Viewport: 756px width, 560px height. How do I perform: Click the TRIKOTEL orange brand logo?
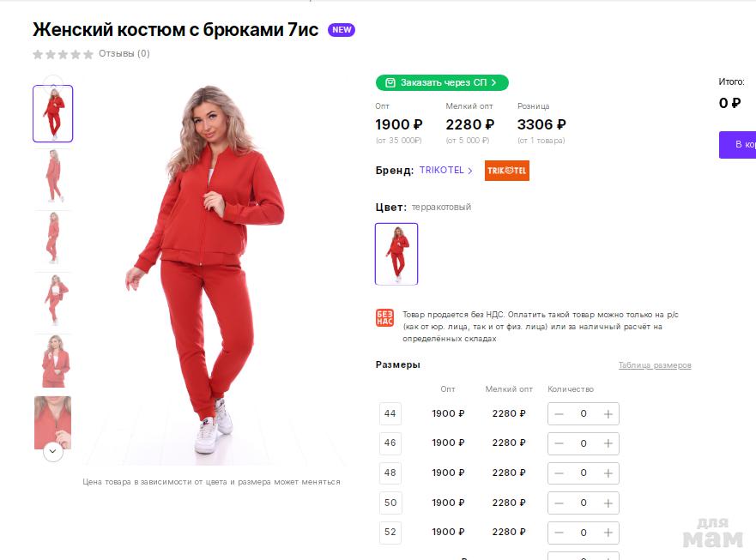pos(507,171)
